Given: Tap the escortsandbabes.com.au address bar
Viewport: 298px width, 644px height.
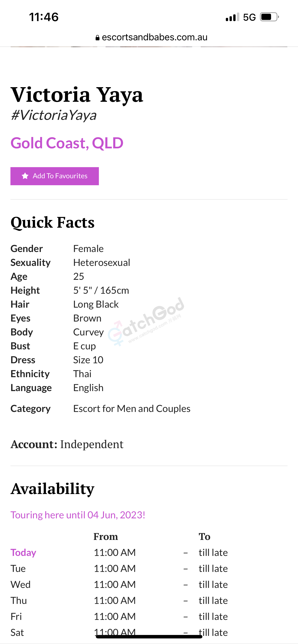Looking at the screenshot, I should tap(151, 37).
